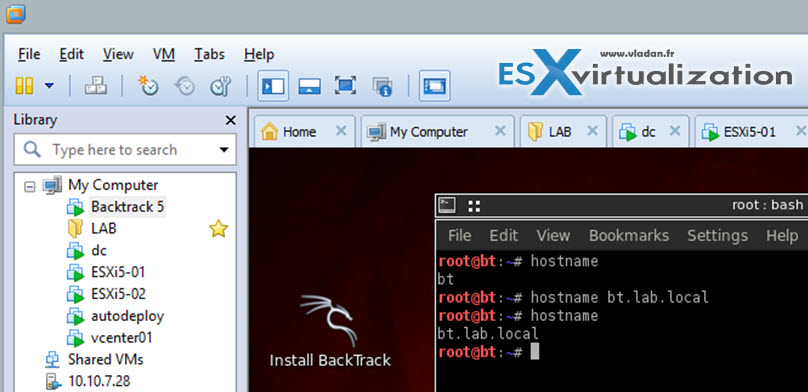Click the Send Ctrl+Alt+Del toolbar icon
This screenshot has width=808, height=392.
[x=96, y=86]
